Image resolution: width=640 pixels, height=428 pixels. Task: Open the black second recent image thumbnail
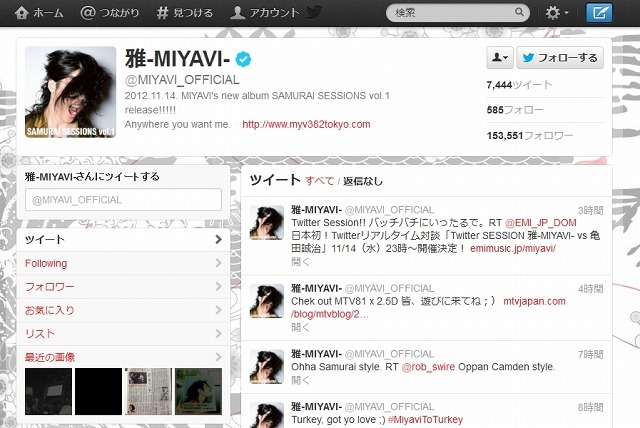(98, 391)
